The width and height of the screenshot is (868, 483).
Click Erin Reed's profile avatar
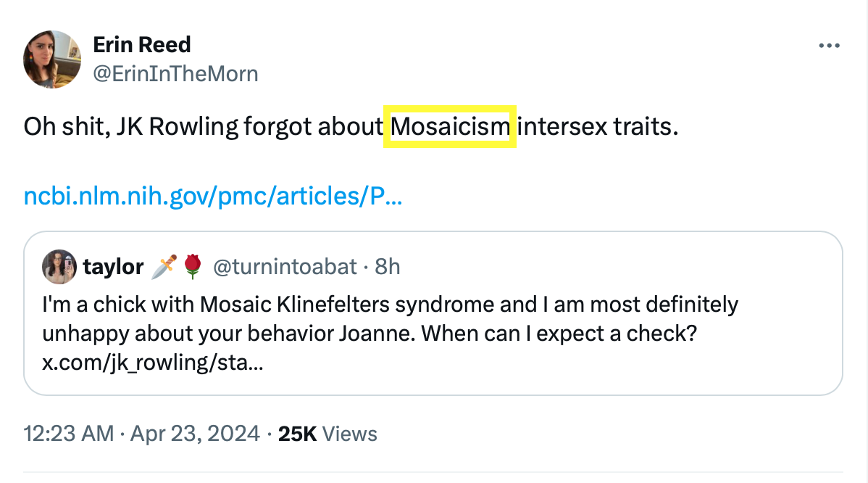click(51, 59)
